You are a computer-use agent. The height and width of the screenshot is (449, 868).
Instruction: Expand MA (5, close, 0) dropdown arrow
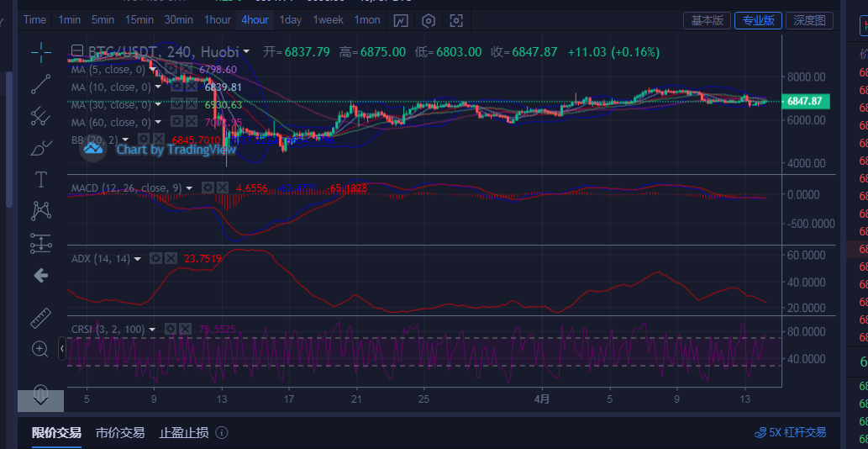click(x=153, y=70)
